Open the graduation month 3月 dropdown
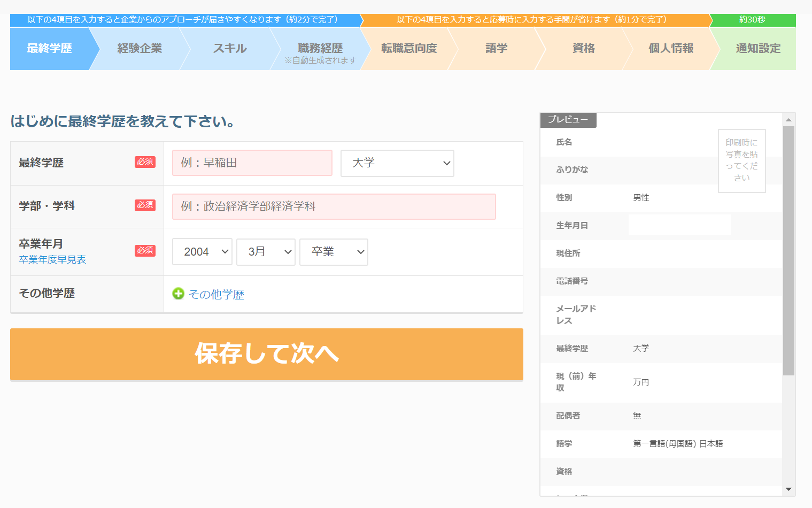812x508 pixels. click(266, 252)
